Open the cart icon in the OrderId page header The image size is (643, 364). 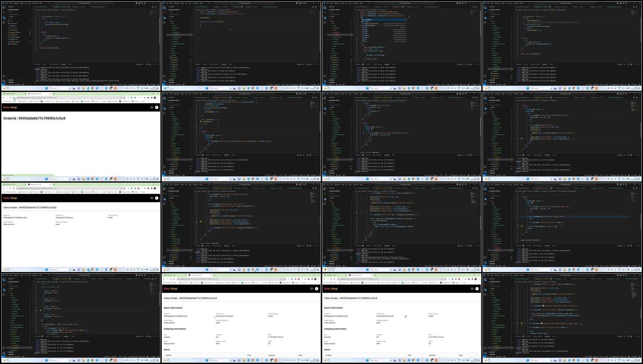[x=152, y=107]
